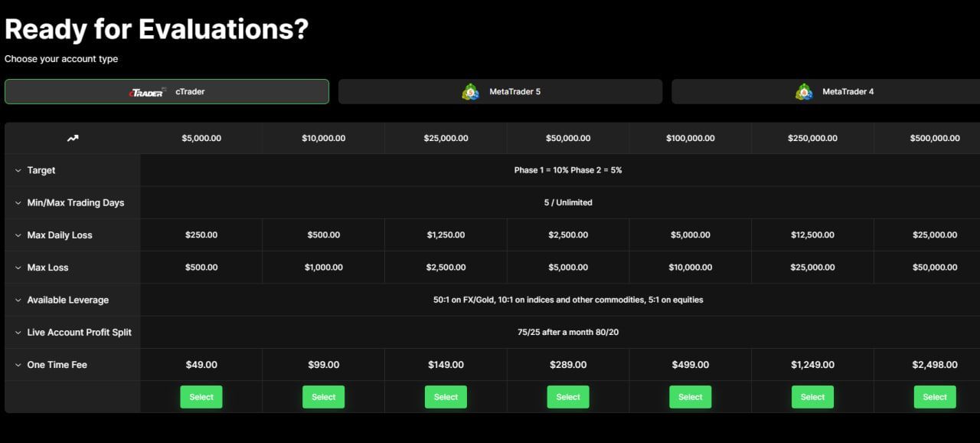Click the $99.00 One Time Fee
The image size is (980, 443).
(324, 365)
